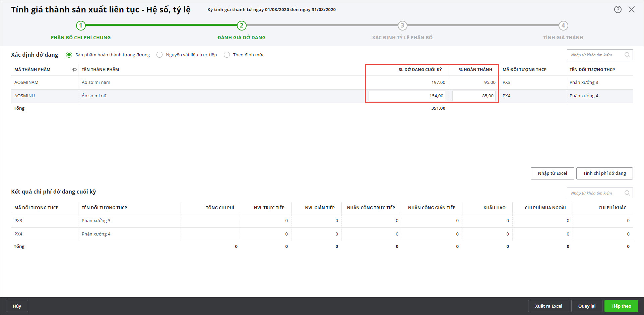
Task: Click Xuất ra Excel button
Action: (549, 306)
